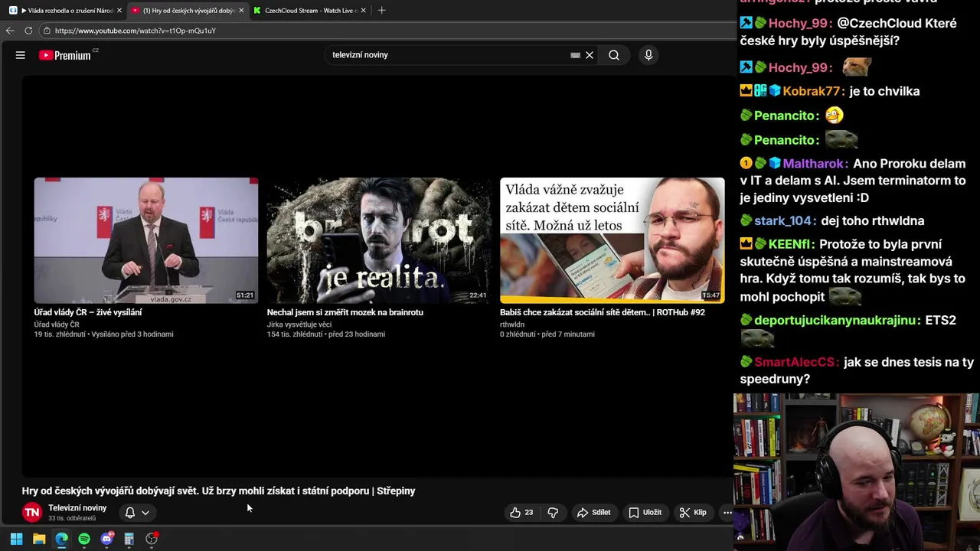
Task: Open Televizní noviny channel avatar
Action: pyautogui.click(x=32, y=513)
